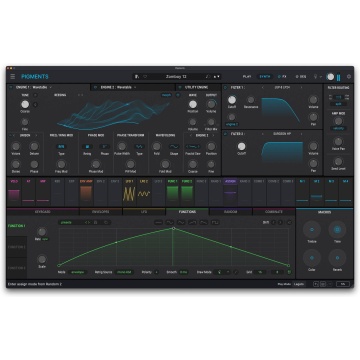Open the Retrig Source dropdown

124,272
